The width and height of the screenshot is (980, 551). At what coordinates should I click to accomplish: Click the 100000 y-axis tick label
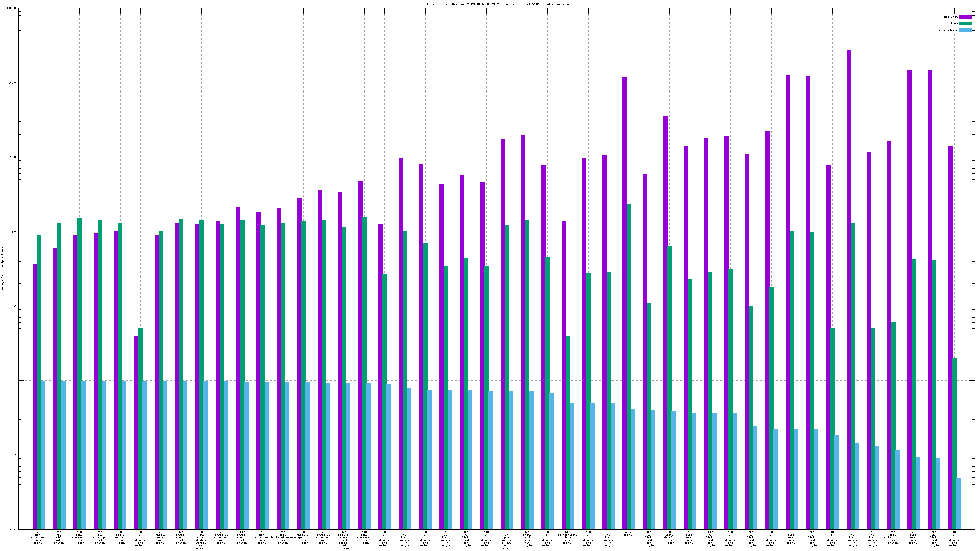(11, 8)
